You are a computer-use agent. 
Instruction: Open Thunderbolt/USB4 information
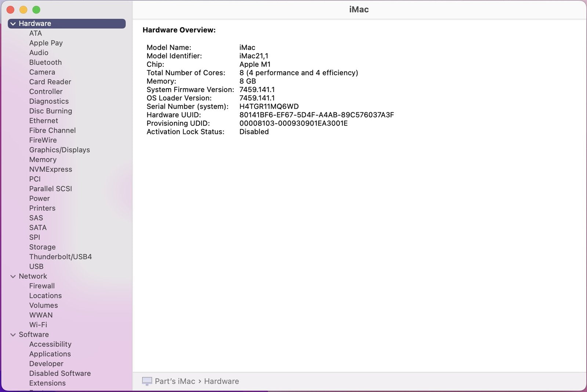[61, 257]
